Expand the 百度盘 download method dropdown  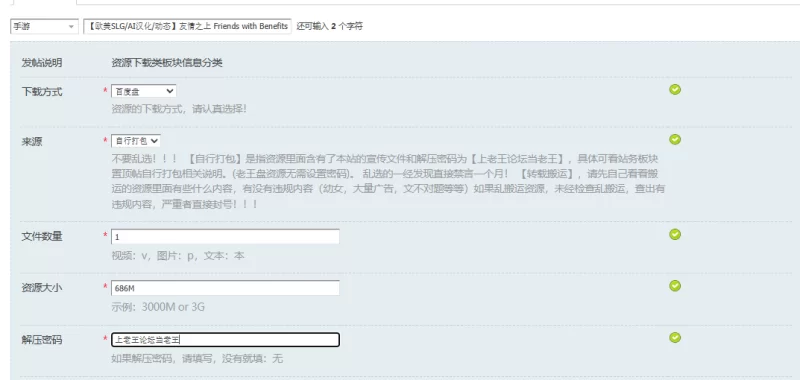tap(144, 91)
